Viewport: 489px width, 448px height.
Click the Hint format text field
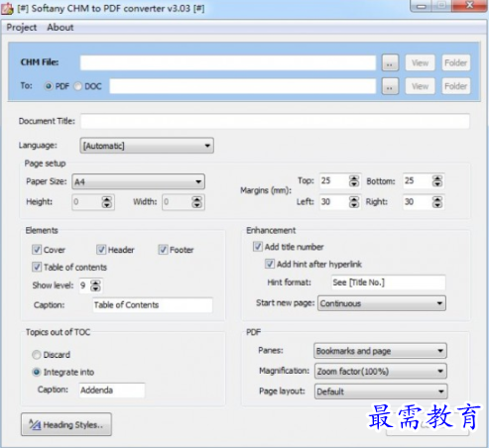(389, 282)
